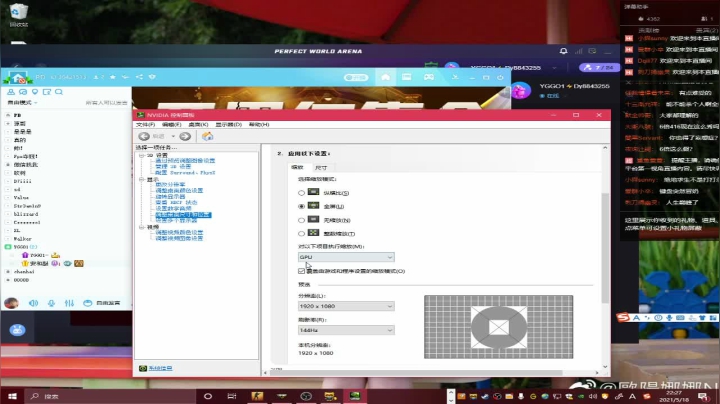Viewport: 720px width, 404px height.
Task: Click the home icon in voice chat title bar
Action: [386, 77]
